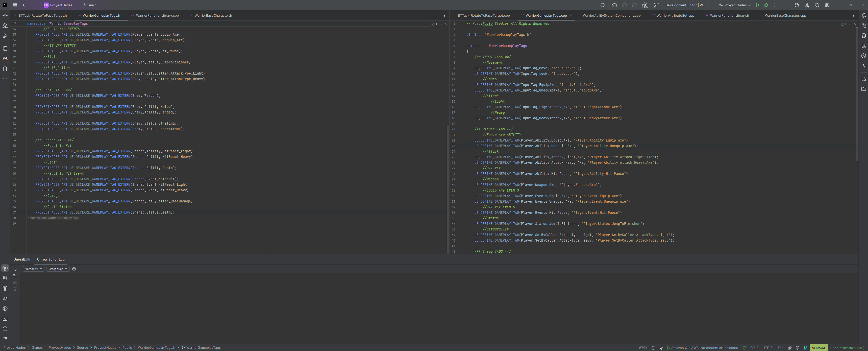Open the main branch dropdown
868x351 pixels.
coord(92,5)
